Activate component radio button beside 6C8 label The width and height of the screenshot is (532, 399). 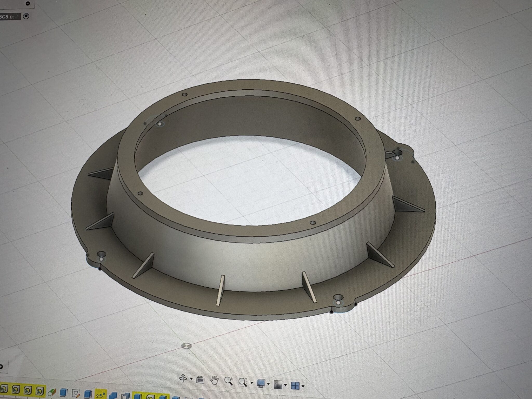pyautogui.click(x=26, y=16)
